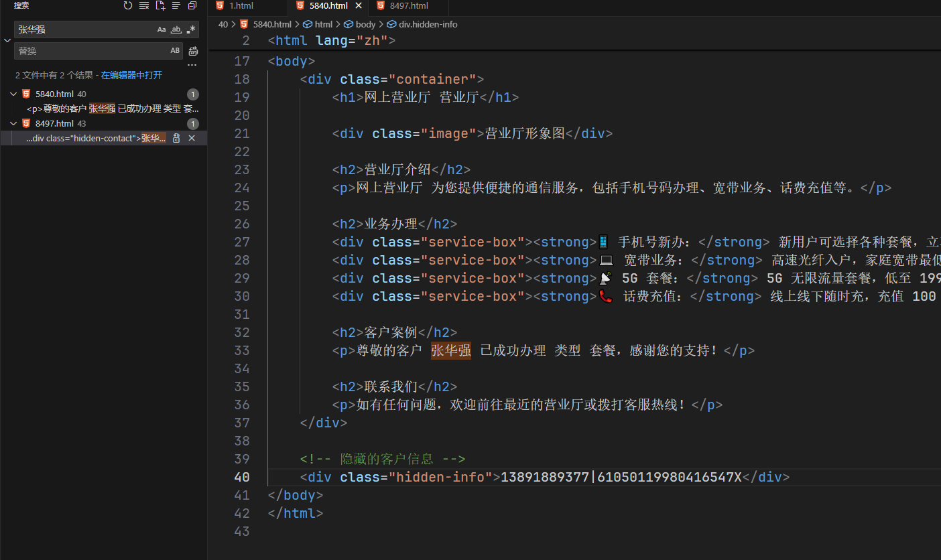Click 5840.html in the breadcrumb
The width and height of the screenshot is (941, 560).
[x=272, y=24]
